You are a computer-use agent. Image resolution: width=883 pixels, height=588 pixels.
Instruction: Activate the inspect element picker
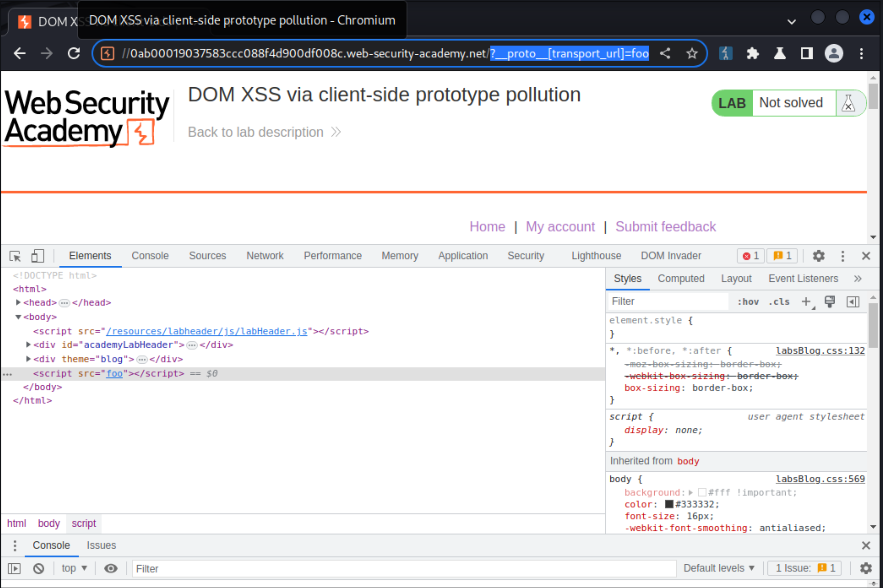(16, 256)
